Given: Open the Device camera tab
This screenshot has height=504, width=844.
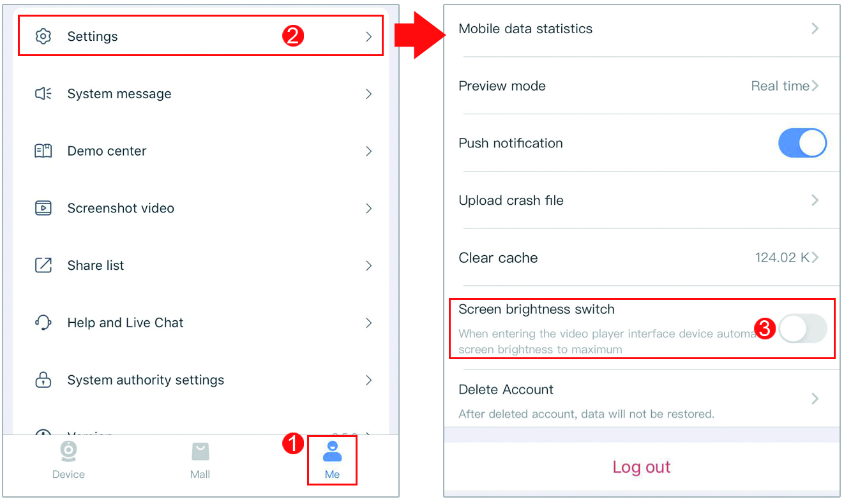Looking at the screenshot, I should pyautogui.click(x=68, y=459).
